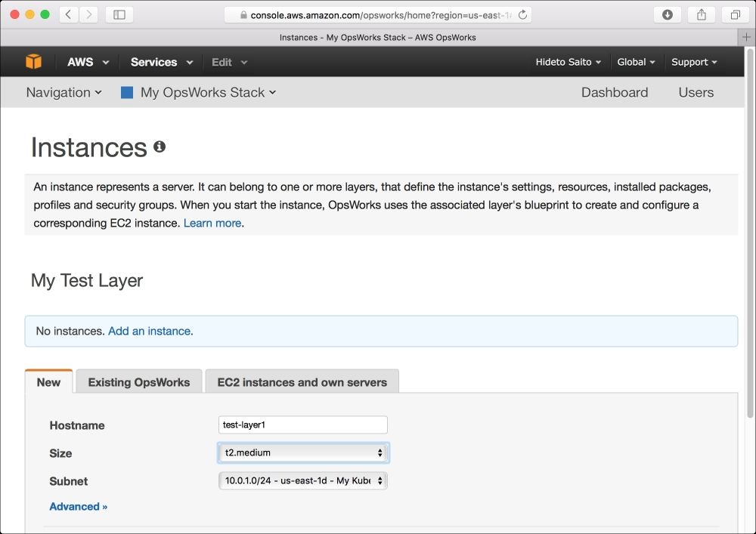
Task: Maximize the window with green button
Action: pos(45,14)
